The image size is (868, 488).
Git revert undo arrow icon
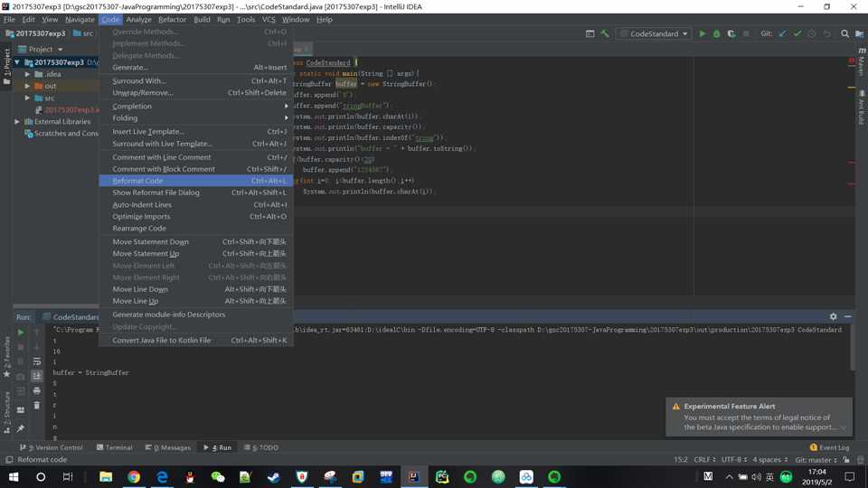[826, 33]
